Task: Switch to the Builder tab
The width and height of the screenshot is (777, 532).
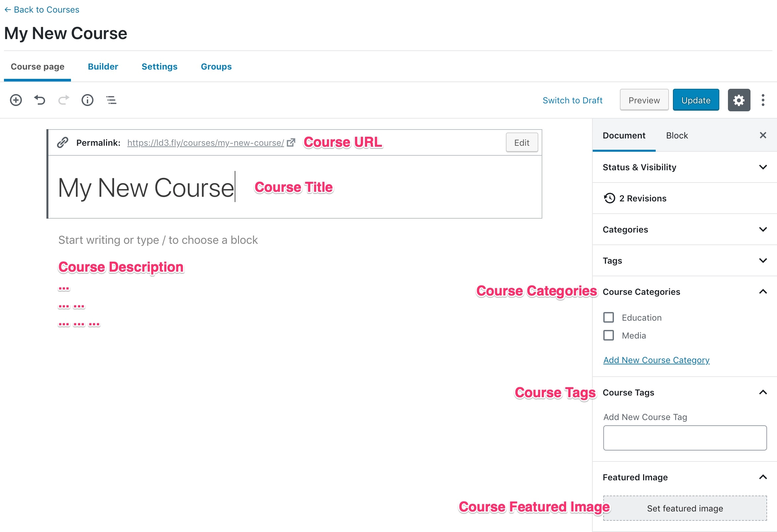Action: pyautogui.click(x=102, y=66)
